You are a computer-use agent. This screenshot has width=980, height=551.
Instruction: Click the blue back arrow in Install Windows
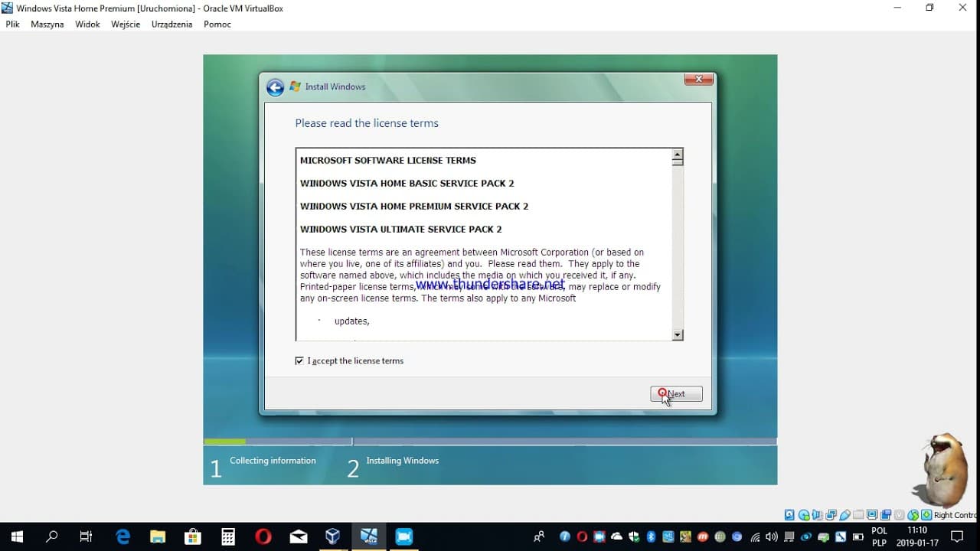pyautogui.click(x=275, y=87)
